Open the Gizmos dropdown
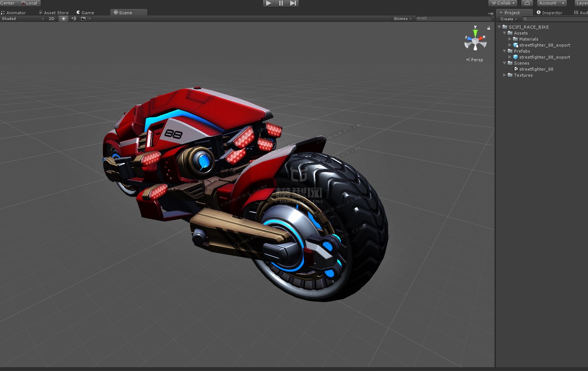 tap(403, 18)
